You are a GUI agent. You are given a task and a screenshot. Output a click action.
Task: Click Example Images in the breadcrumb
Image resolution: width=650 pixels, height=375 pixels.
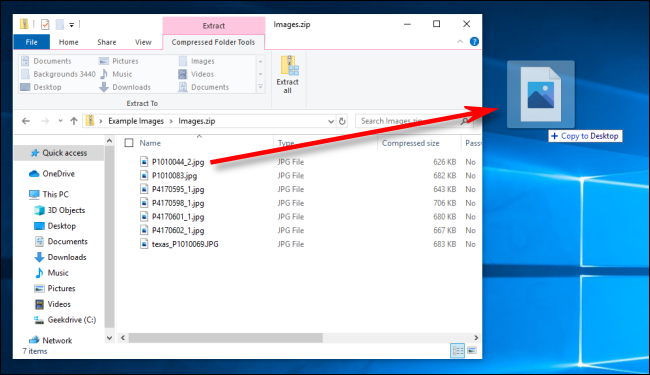(136, 121)
